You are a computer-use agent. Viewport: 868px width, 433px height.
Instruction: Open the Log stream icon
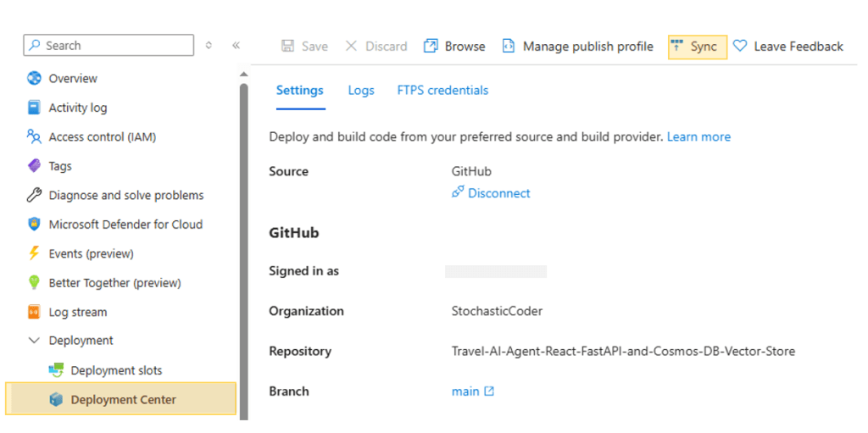[34, 312]
